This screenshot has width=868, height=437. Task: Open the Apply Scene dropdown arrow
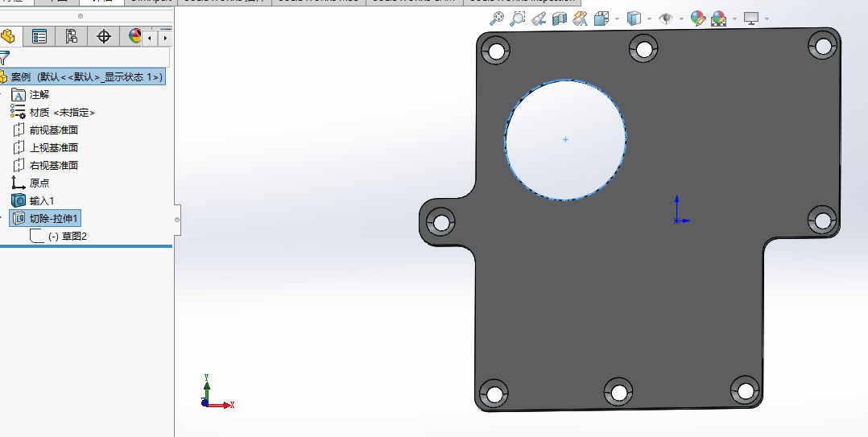pos(734,19)
